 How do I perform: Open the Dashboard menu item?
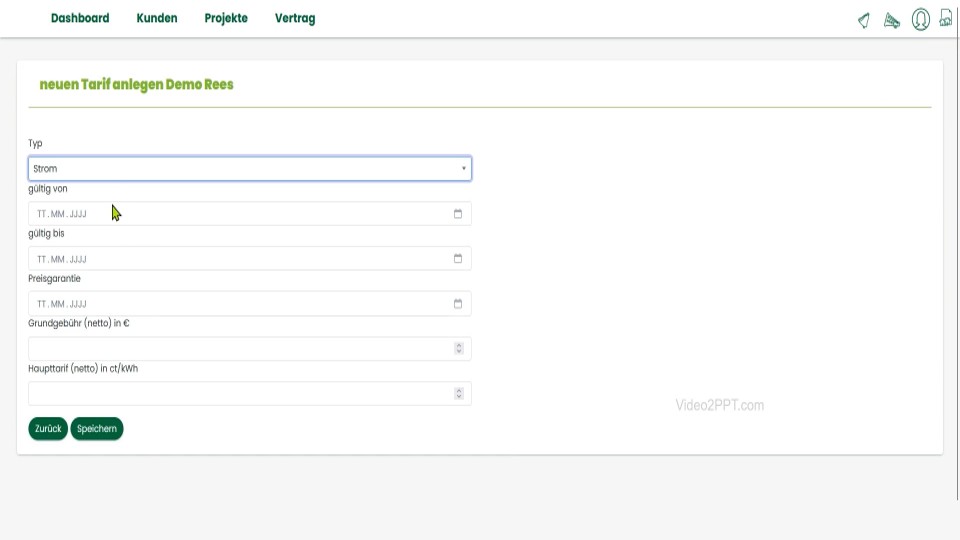tap(80, 18)
